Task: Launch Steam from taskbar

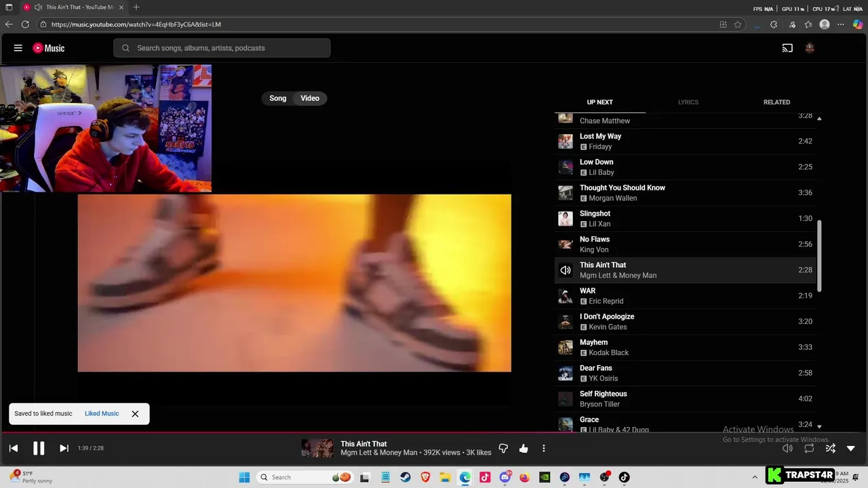Action: pyautogui.click(x=406, y=477)
